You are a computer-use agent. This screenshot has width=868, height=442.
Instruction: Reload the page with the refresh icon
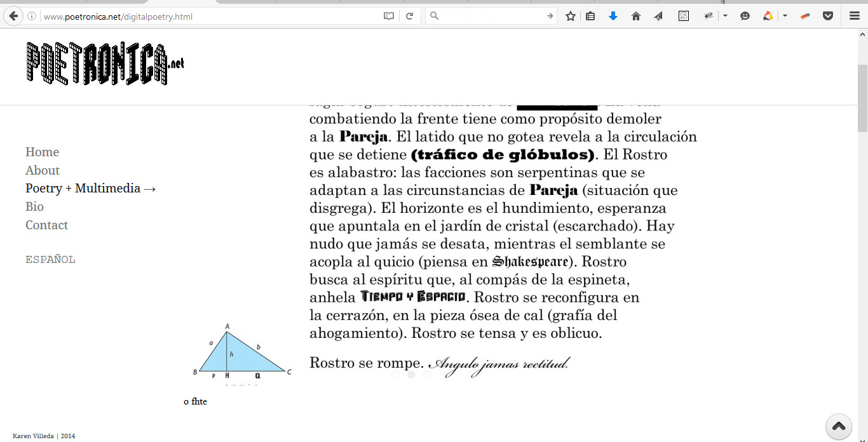(x=410, y=17)
